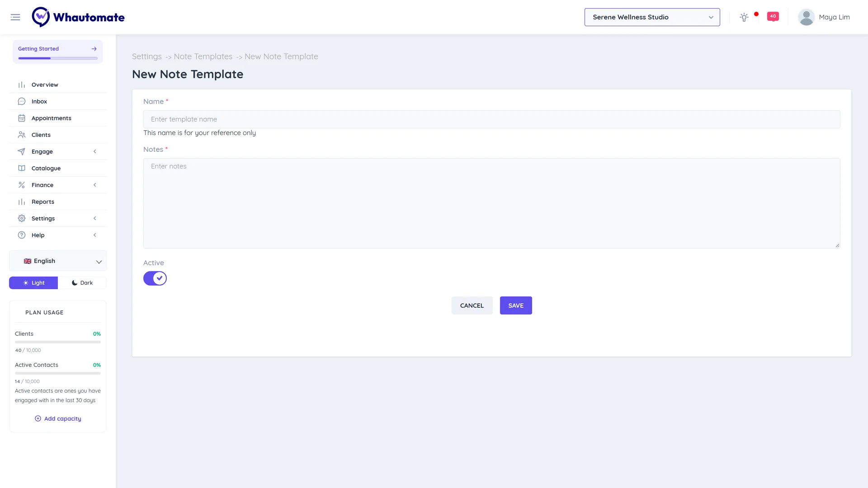Viewport: 868px width, 488px height.
Task: Click the Notes text area
Action: point(492,203)
